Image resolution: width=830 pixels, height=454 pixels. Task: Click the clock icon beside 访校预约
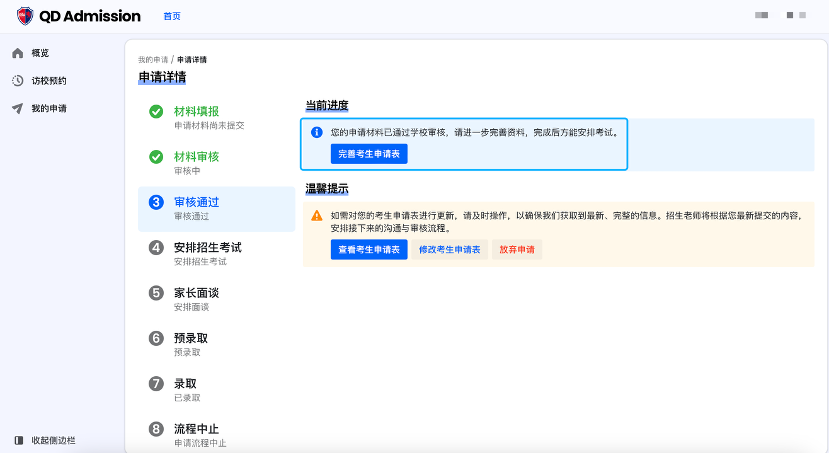[17, 81]
